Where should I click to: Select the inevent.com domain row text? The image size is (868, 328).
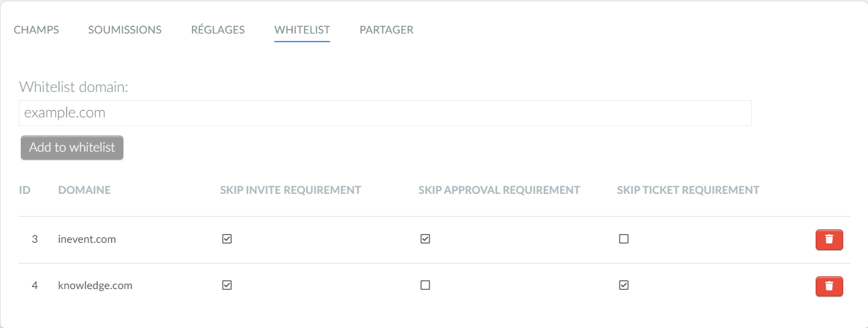[x=87, y=239]
